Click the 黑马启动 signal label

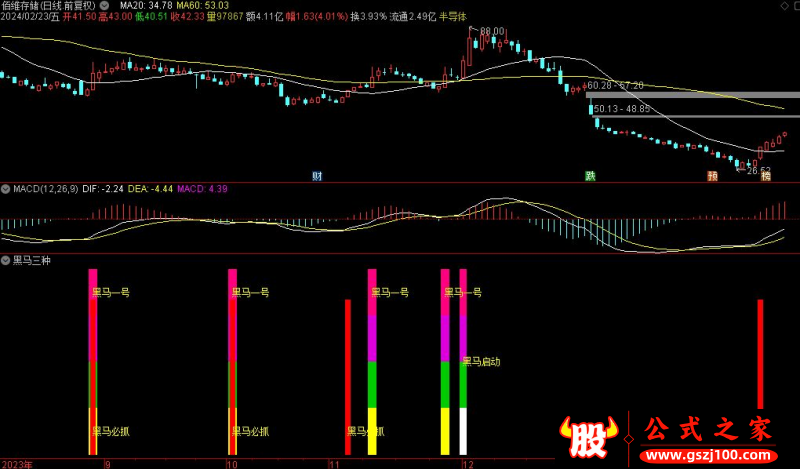(480, 362)
